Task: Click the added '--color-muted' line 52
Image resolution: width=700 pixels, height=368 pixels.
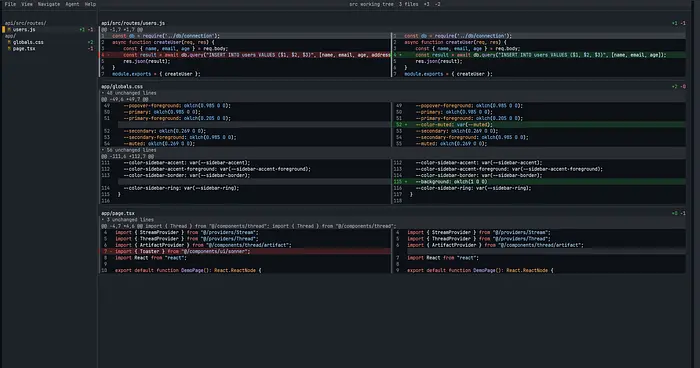Action: click(539, 125)
